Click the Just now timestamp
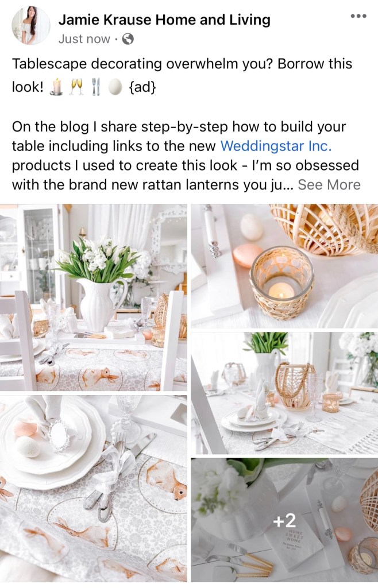This screenshot has width=378, height=588. 84,39
